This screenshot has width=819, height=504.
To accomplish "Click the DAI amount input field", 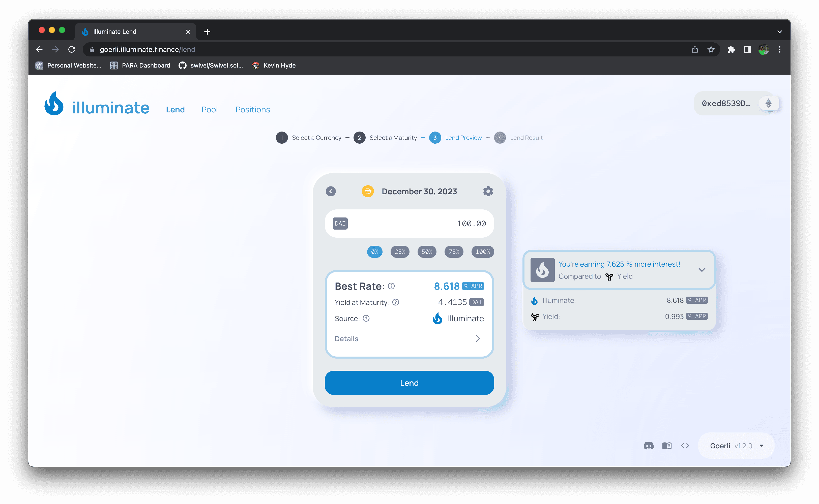I will (417, 224).
